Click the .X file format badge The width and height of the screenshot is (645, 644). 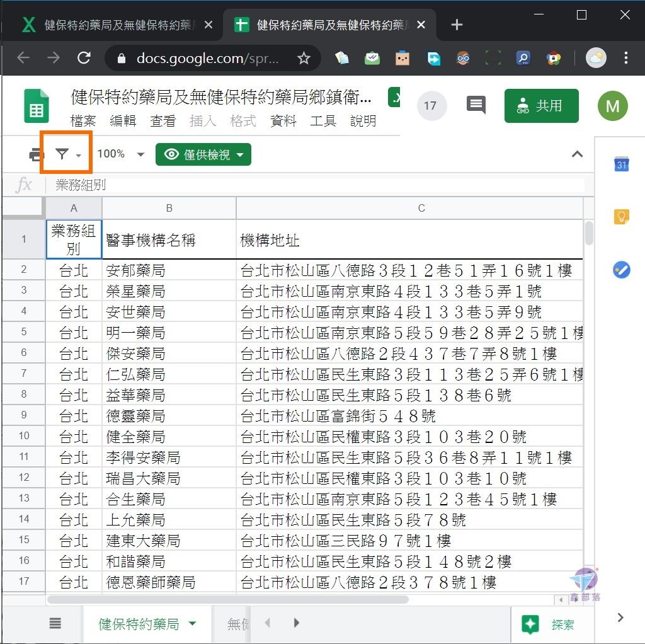click(394, 97)
